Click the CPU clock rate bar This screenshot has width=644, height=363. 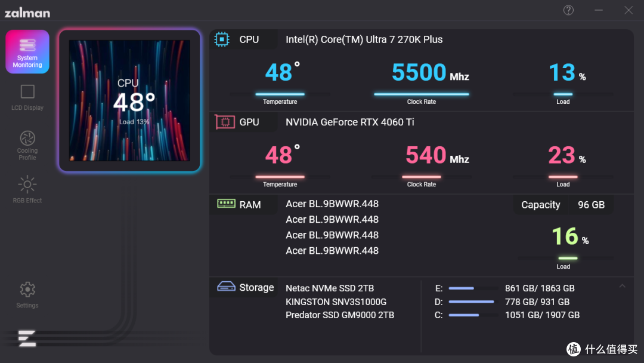pos(422,94)
